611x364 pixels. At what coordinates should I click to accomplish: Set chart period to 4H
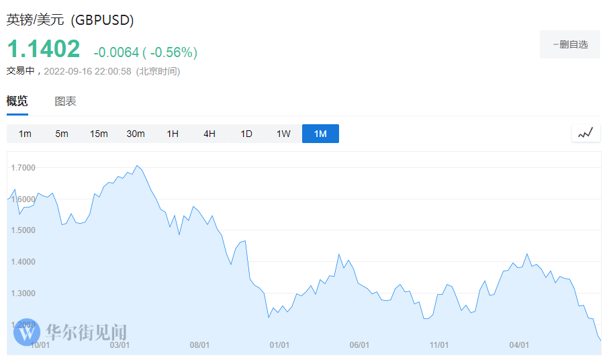pyautogui.click(x=209, y=134)
